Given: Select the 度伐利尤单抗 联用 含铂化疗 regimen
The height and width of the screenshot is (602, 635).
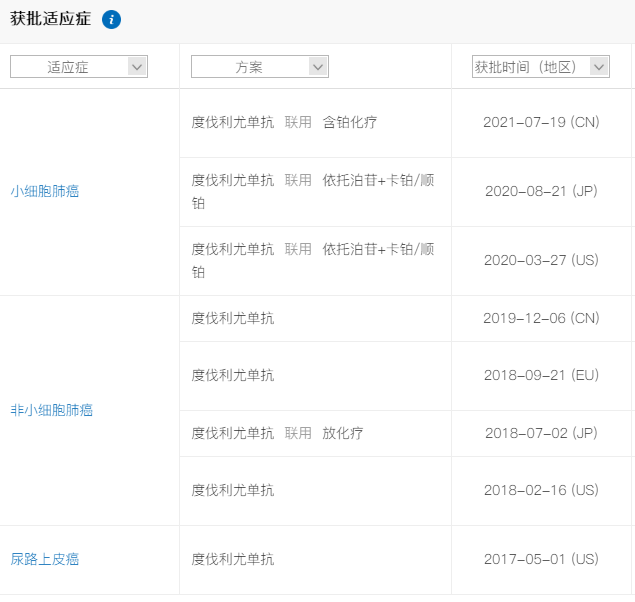Looking at the screenshot, I should 284,122.
